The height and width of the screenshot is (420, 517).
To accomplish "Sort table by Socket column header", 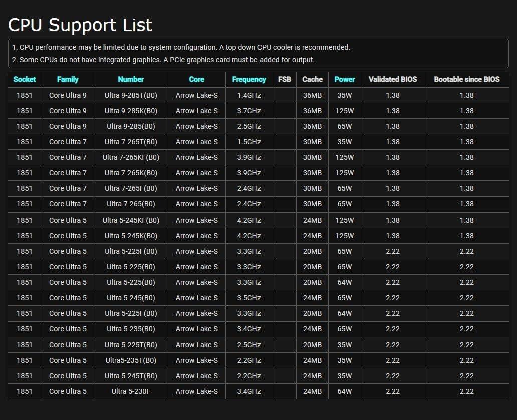I will (x=25, y=79).
